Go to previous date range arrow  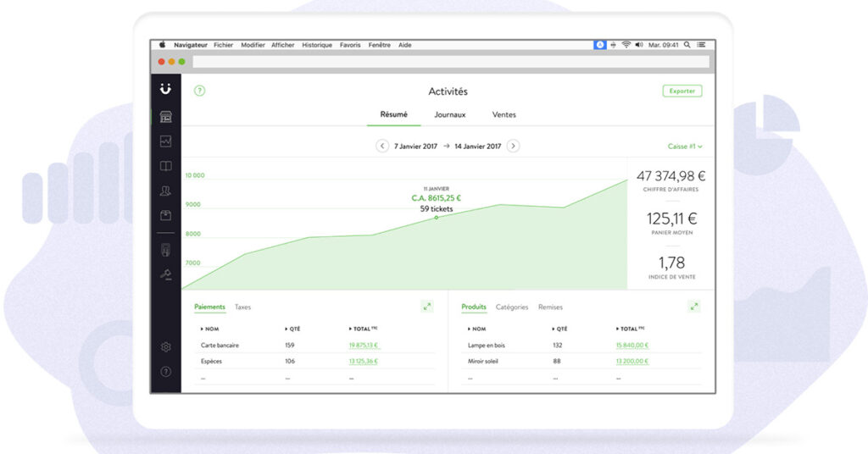tap(382, 146)
